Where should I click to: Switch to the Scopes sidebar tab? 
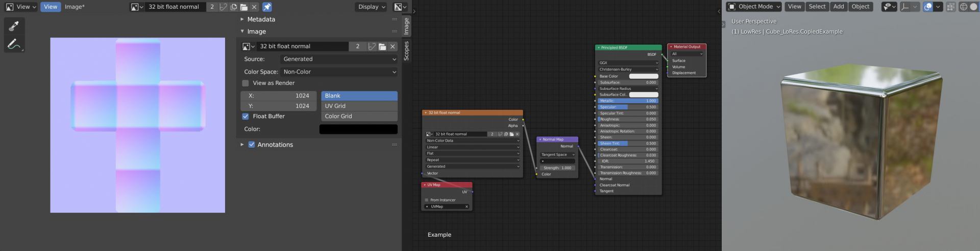click(x=406, y=51)
